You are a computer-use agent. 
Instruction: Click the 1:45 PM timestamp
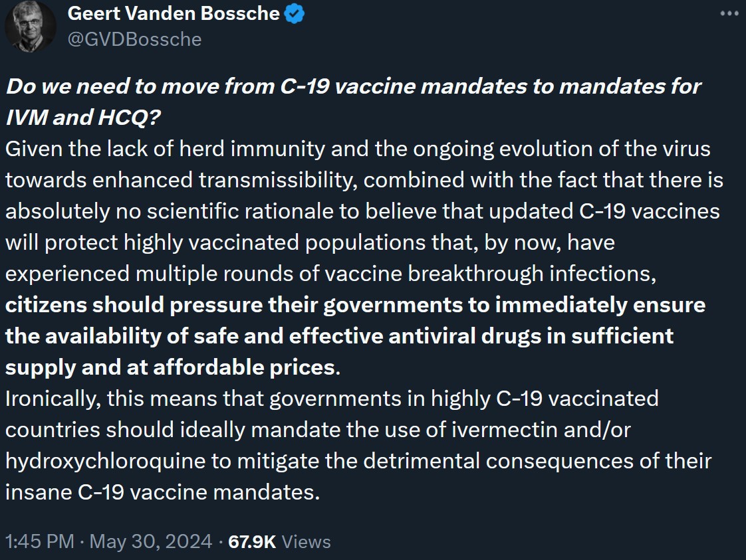(40, 541)
